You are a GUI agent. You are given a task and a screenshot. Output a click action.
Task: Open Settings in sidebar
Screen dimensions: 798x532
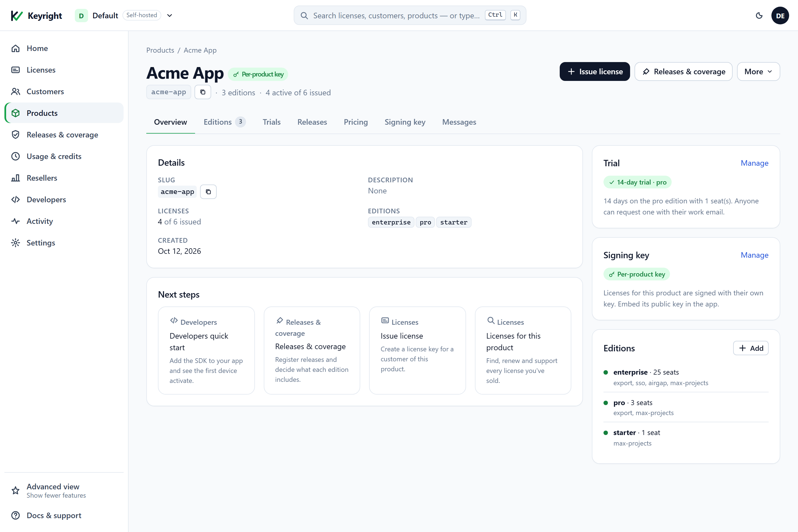64,243
